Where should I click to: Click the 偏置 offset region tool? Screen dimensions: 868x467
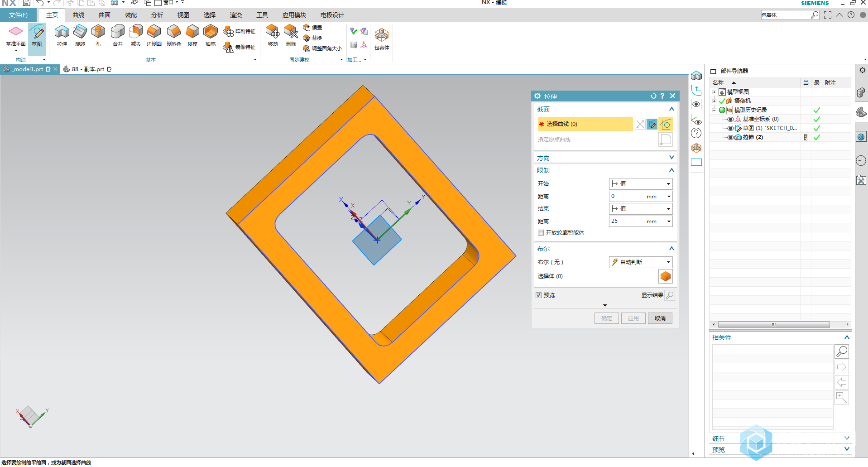click(x=312, y=28)
